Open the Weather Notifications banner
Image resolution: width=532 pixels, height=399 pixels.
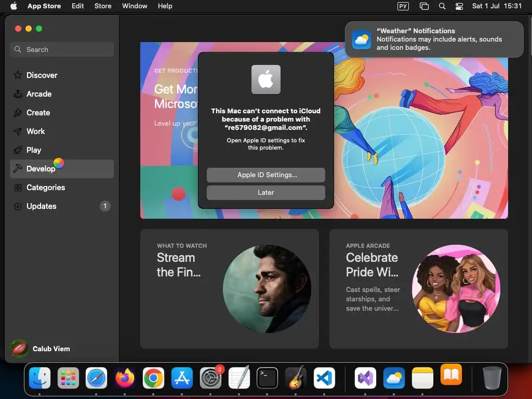[434, 39]
